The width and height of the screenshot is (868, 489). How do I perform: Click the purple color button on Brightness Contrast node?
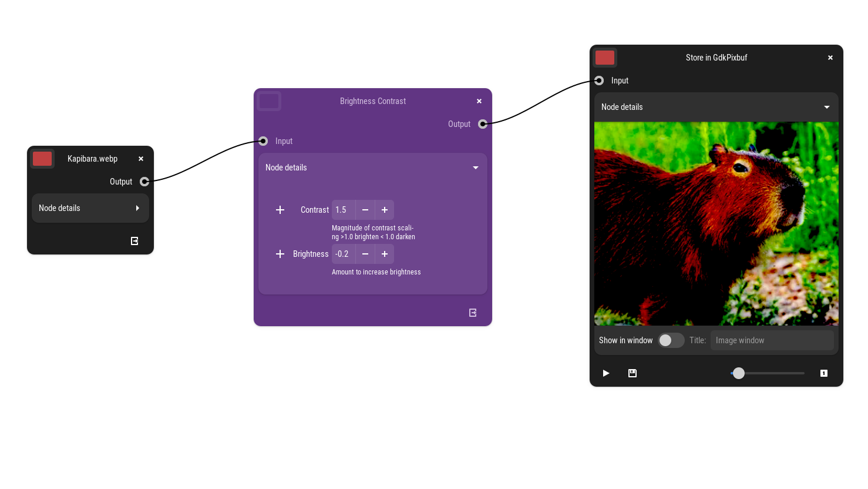tap(269, 101)
